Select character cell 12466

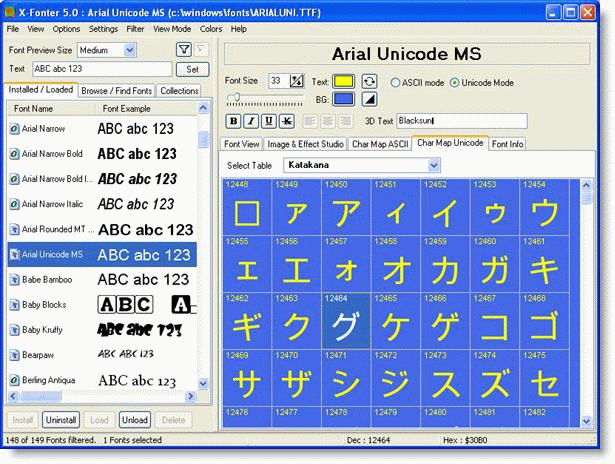(x=445, y=320)
